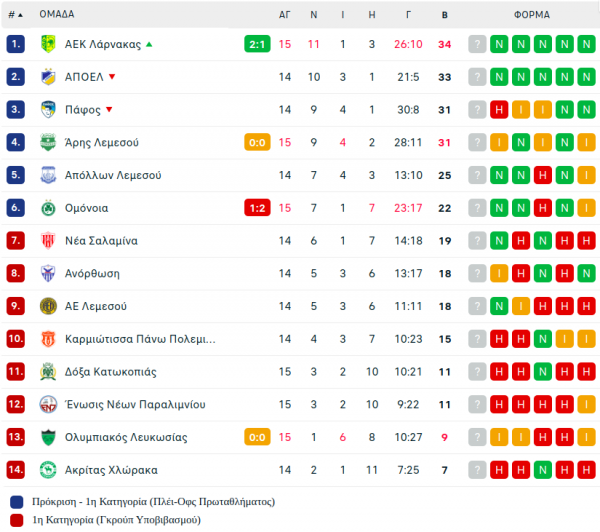Click the ΦΟΡΜΑ column header
This screenshot has width=600, height=532.
coord(532,15)
